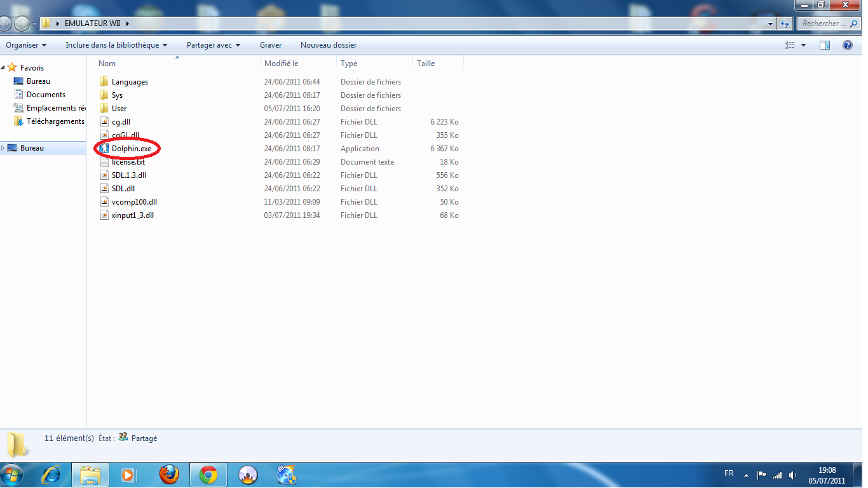This screenshot has width=868, height=488.
Task: Click the network signal tray icon
Action: coord(777,475)
